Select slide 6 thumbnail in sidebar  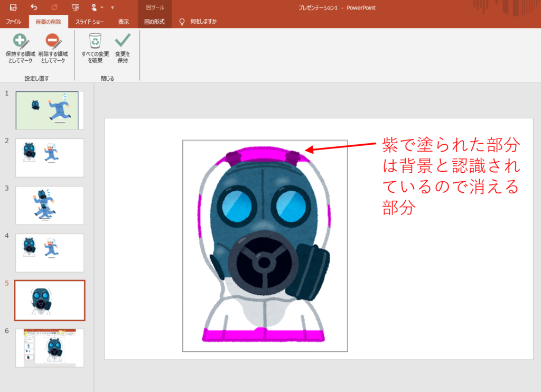click(x=49, y=347)
